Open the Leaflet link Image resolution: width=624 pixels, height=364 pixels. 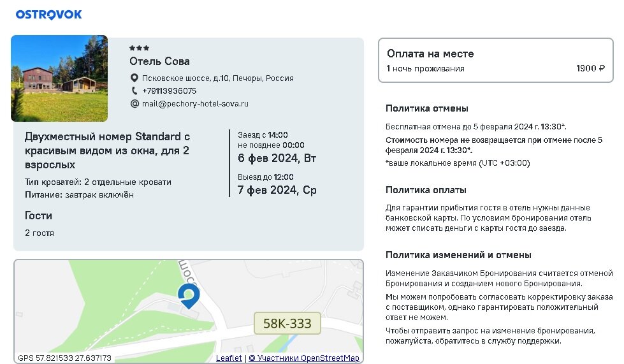pos(229,358)
